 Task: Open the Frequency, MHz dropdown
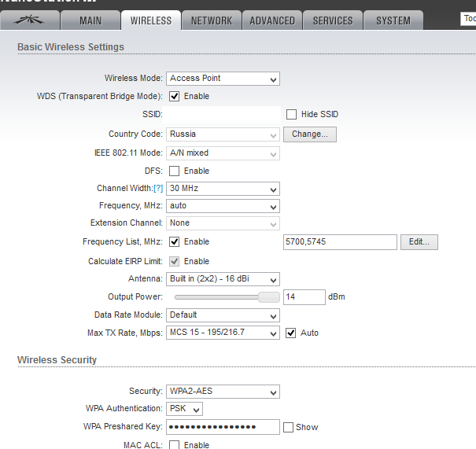tap(223, 206)
